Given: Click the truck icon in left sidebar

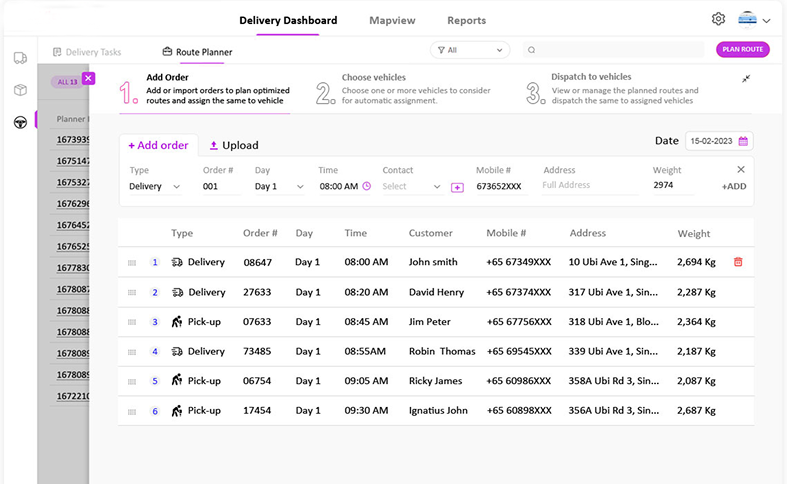Looking at the screenshot, I should (x=20, y=58).
